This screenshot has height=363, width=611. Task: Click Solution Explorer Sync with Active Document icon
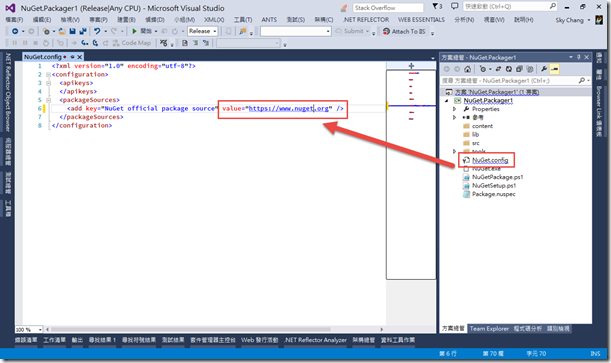[x=498, y=69]
